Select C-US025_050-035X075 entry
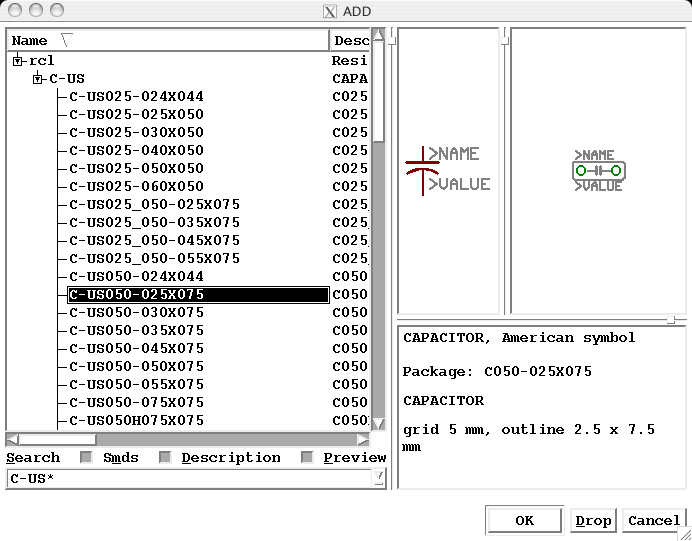Viewport: 692px width, 541px height. tap(154, 222)
